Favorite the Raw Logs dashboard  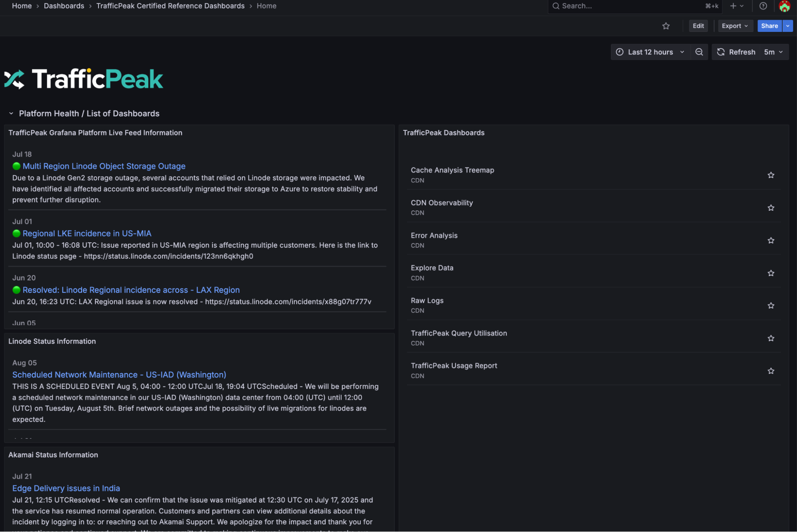point(771,305)
